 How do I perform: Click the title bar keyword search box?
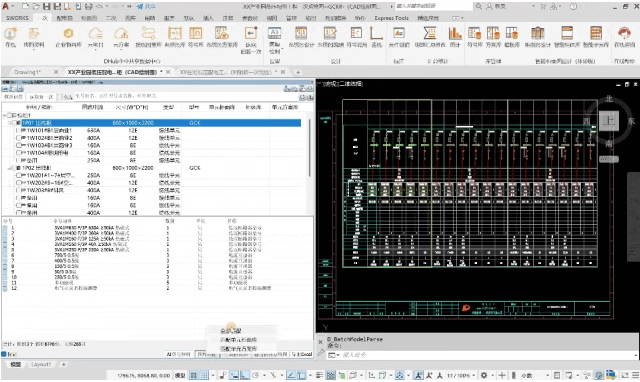[433, 7]
